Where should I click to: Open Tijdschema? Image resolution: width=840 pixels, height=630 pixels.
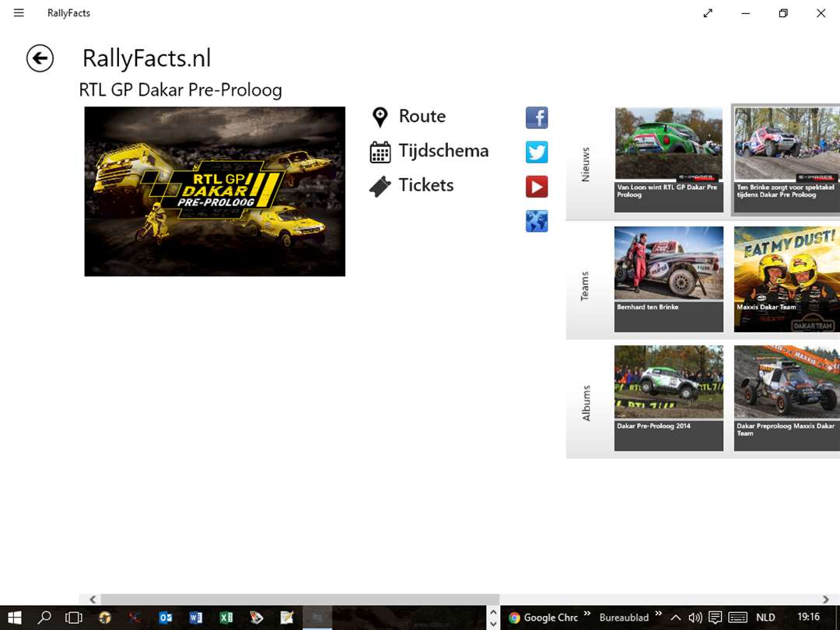coord(443,151)
